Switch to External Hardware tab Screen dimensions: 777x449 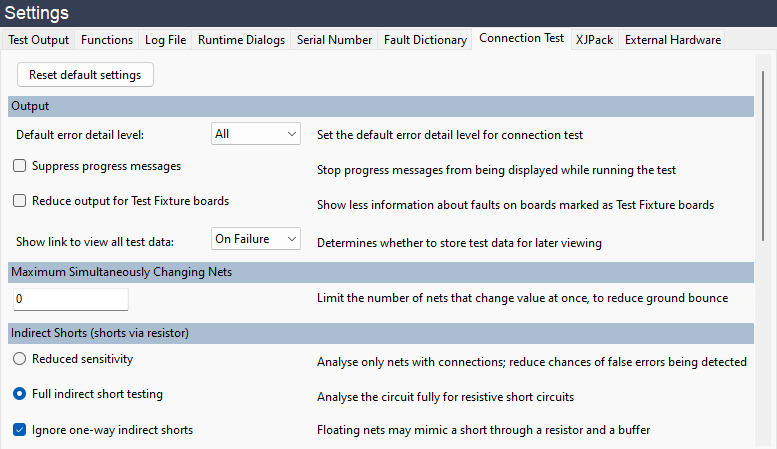[672, 40]
